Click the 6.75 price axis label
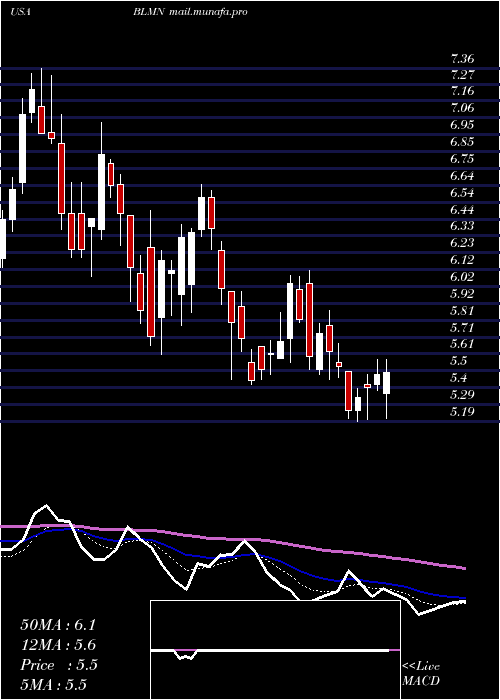 462,159
